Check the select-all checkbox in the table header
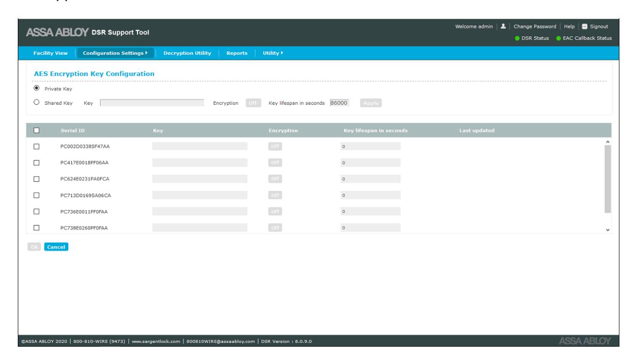Screen dimensions: 633x364 pyautogui.click(x=37, y=130)
